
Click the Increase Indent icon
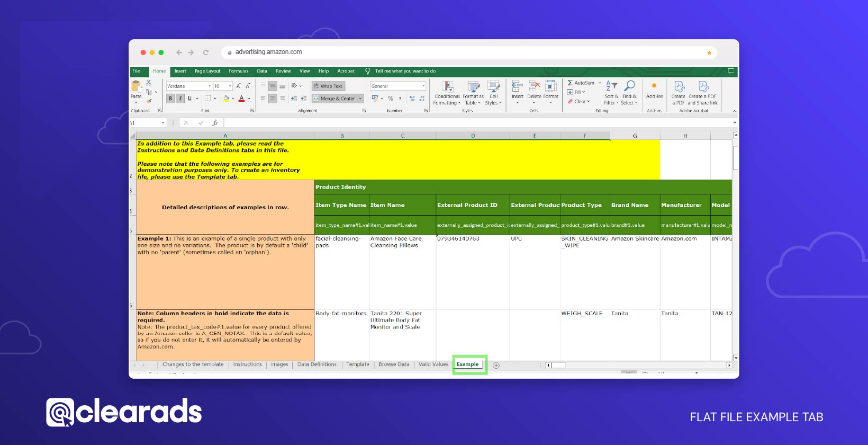click(x=303, y=99)
